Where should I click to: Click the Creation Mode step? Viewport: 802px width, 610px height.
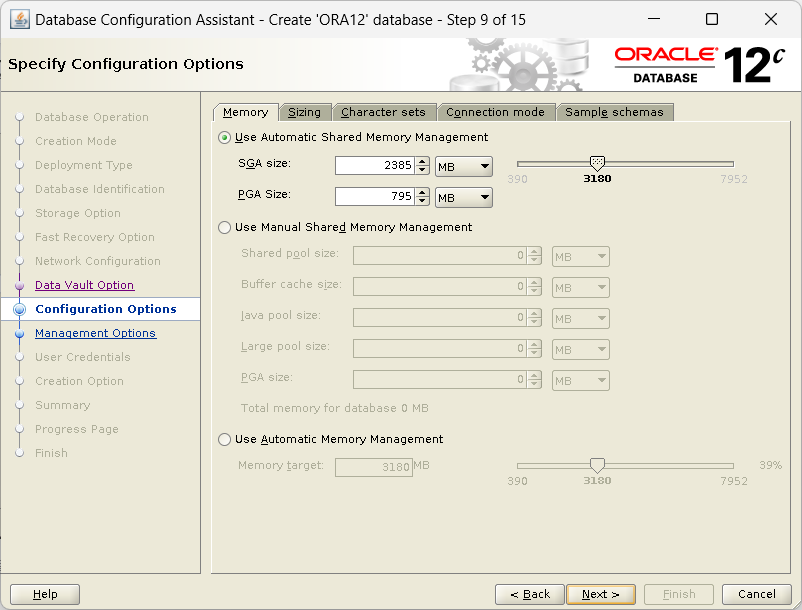point(76,141)
